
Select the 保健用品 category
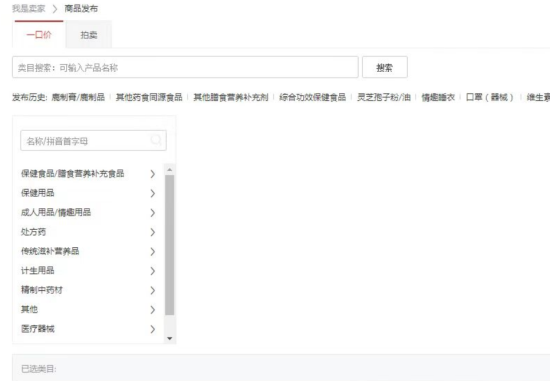pos(38,193)
